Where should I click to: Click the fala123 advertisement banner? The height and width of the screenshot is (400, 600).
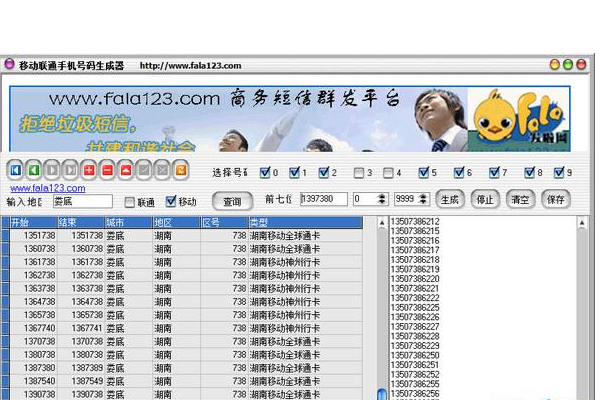(290, 119)
